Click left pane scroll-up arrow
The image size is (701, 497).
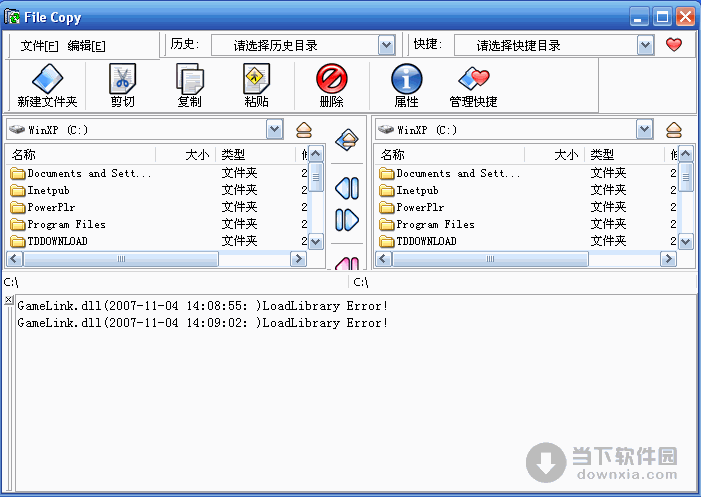(x=316, y=154)
